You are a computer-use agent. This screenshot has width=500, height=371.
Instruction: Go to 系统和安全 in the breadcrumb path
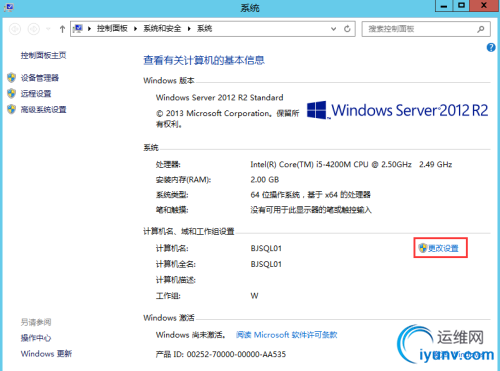coord(162,29)
